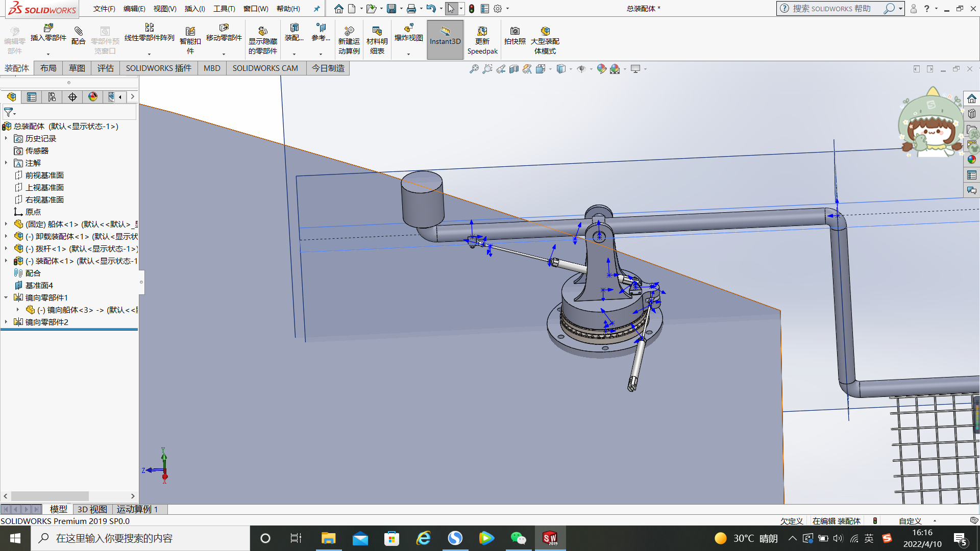This screenshot has width=980, height=551.
Task: Click the Insert Components (插入零部件) tool
Action: pyautogui.click(x=48, y=33)
